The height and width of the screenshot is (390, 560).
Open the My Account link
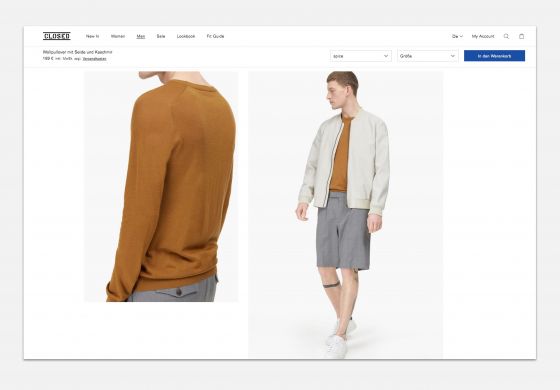point(483,36)
